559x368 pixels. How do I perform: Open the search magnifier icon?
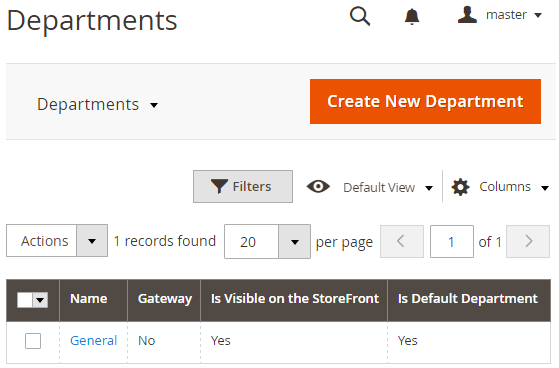tap(360, 16)
